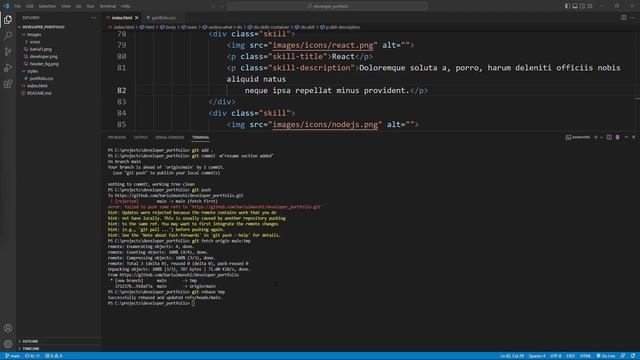Open the Go menu
The height and width of the screenshot is (360, 640).
[78, 6]
